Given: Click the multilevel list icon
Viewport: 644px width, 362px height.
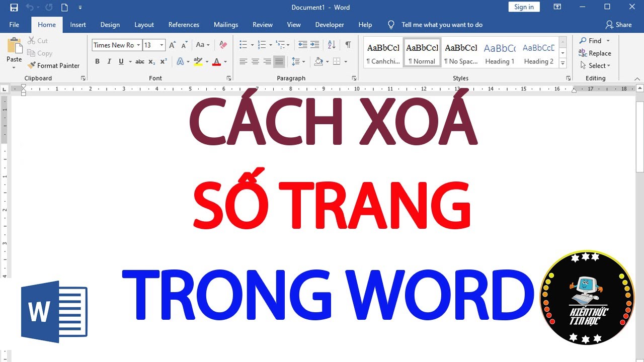Looking at the screenshot, I should [x=280, y=45].
